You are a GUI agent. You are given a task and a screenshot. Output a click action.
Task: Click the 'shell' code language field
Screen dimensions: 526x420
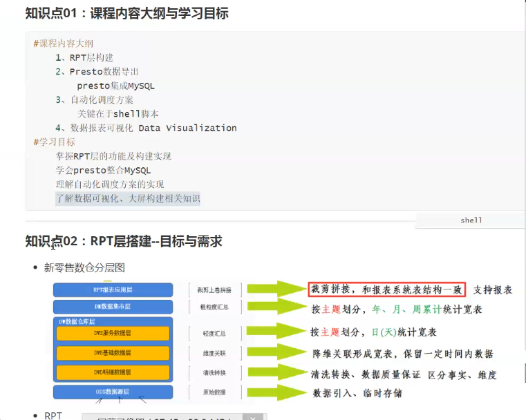point(470,220)
